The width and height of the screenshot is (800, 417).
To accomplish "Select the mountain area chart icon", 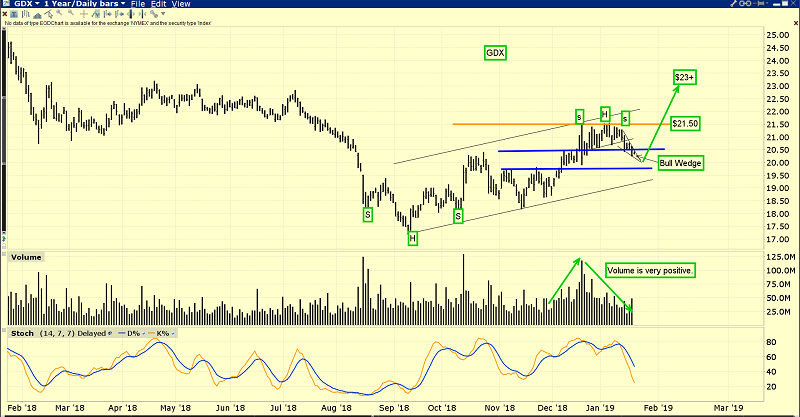I will (x=37, y=15).
